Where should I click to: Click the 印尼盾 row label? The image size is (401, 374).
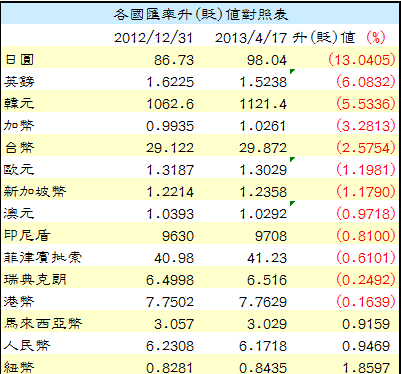click(27, 236)
